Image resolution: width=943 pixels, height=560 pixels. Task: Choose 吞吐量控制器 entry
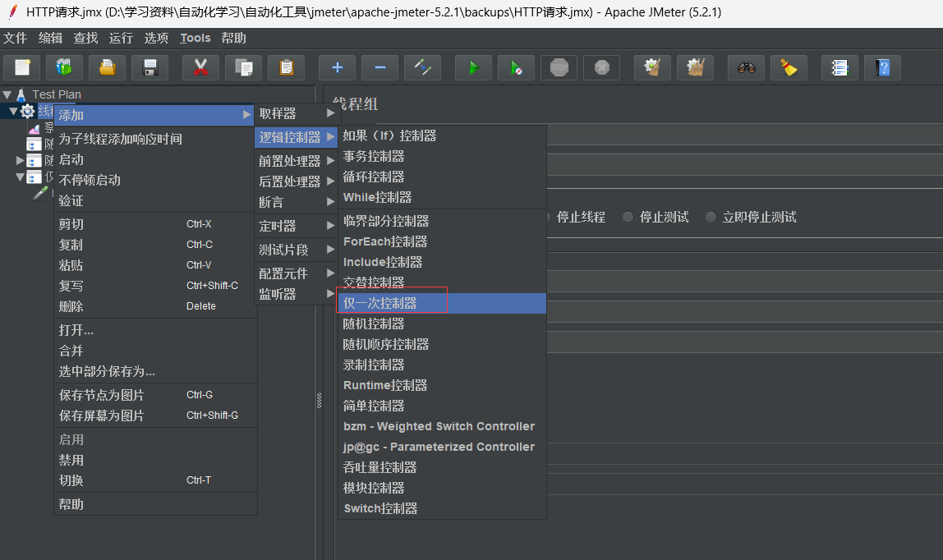(442, 467)
